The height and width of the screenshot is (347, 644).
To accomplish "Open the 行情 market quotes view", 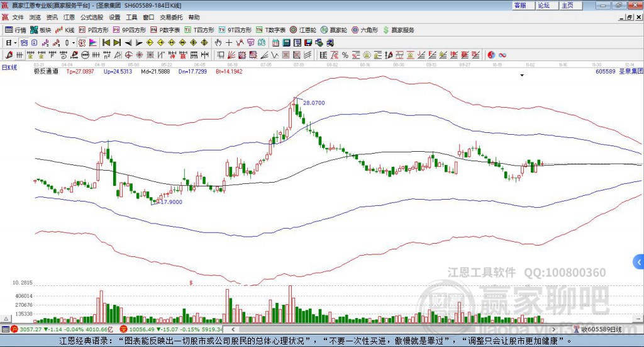I will pyautogui.click(x=15, y=30).
